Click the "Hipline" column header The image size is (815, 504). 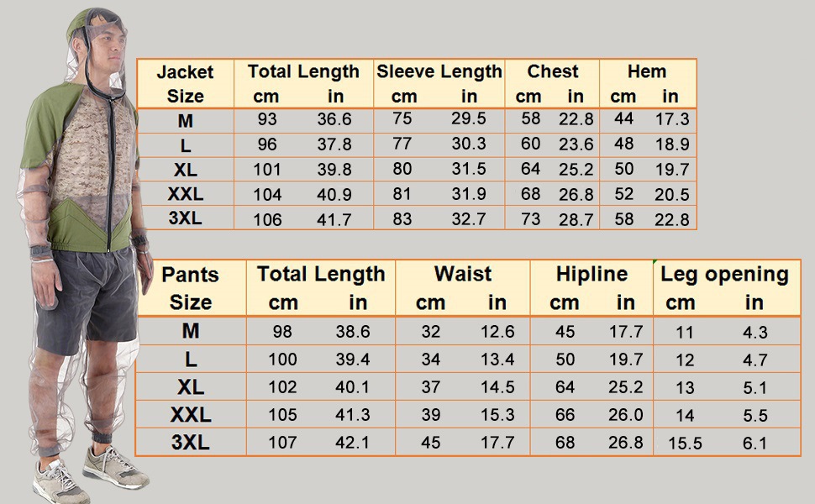(592, 274)
